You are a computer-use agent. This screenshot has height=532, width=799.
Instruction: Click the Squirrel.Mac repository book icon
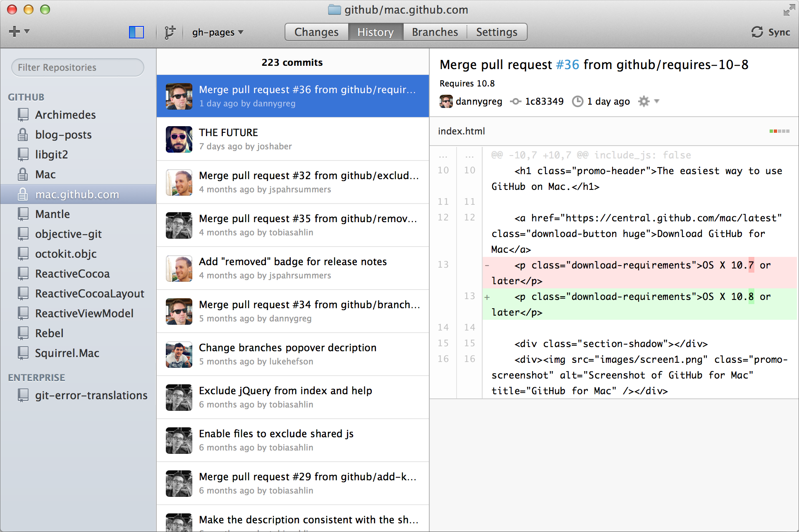(x=23, y=353)
